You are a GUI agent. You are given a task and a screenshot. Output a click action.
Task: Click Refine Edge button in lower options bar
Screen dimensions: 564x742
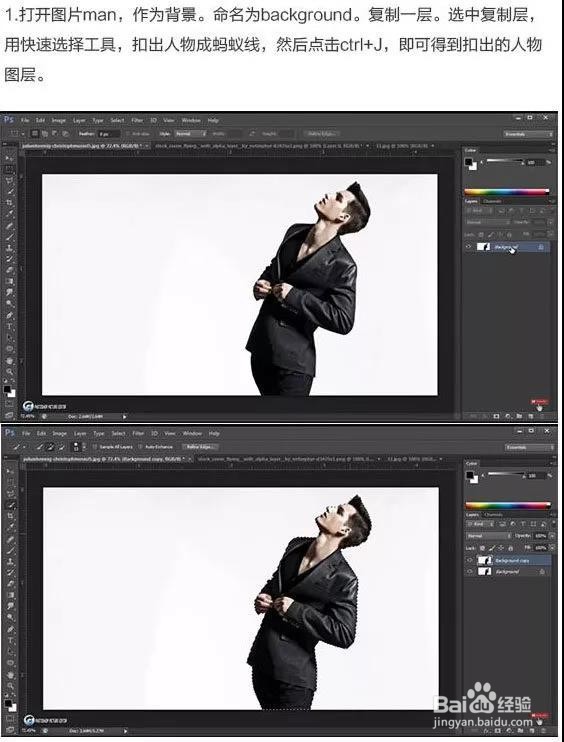tap(200, 447)
